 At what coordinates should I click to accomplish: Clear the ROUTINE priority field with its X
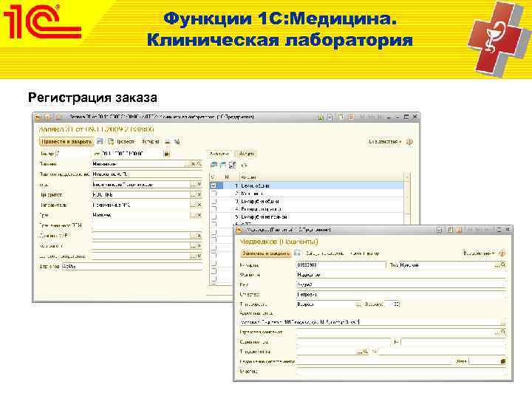(x=199, y=195)
